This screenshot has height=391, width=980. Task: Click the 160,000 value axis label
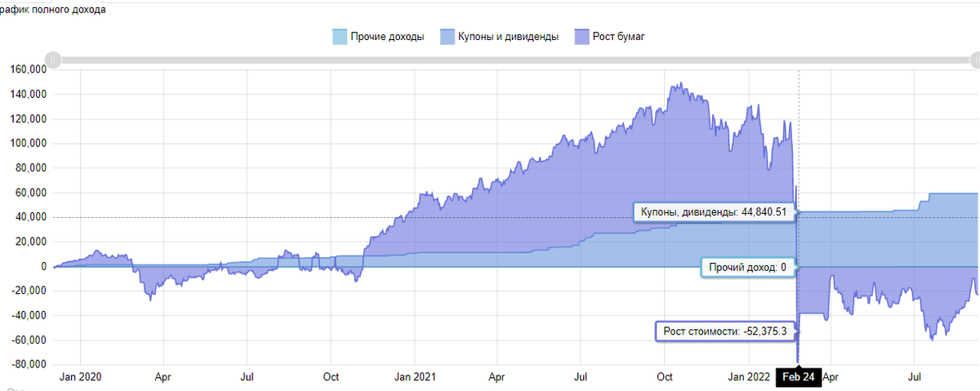click(x=27, y=69)
